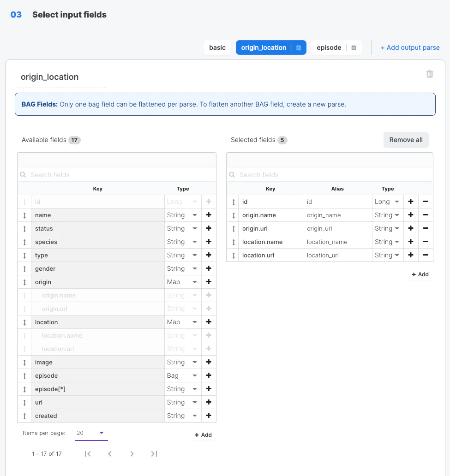450x476 pixels.
Task: Focus the available fields search box
Action: 117,175
